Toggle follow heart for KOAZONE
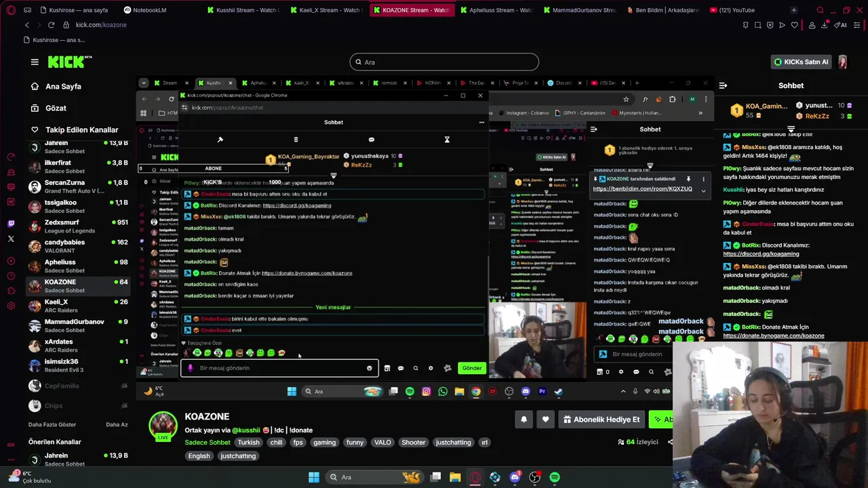868x488 pixels. coord(545,420)
